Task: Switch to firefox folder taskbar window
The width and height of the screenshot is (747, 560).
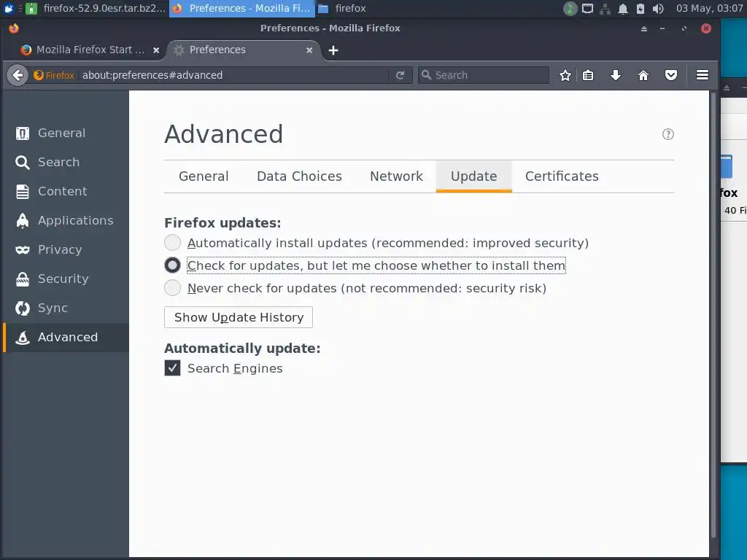Action: point(350,9)
